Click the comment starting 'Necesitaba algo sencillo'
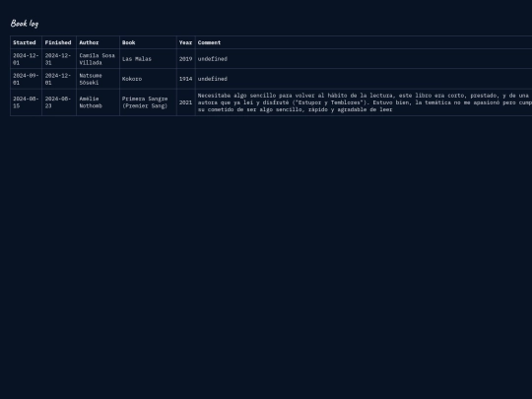The image size is (532, 399). 365,102
